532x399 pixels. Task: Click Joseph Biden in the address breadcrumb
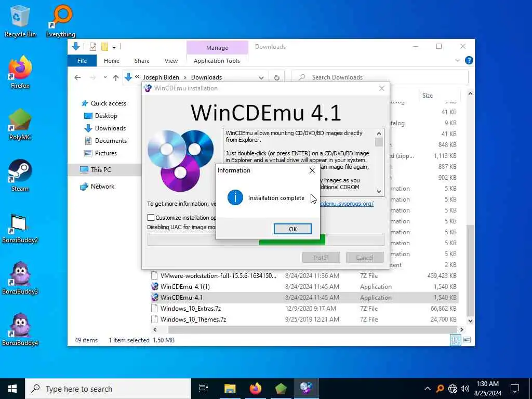[x=161, y=77]
